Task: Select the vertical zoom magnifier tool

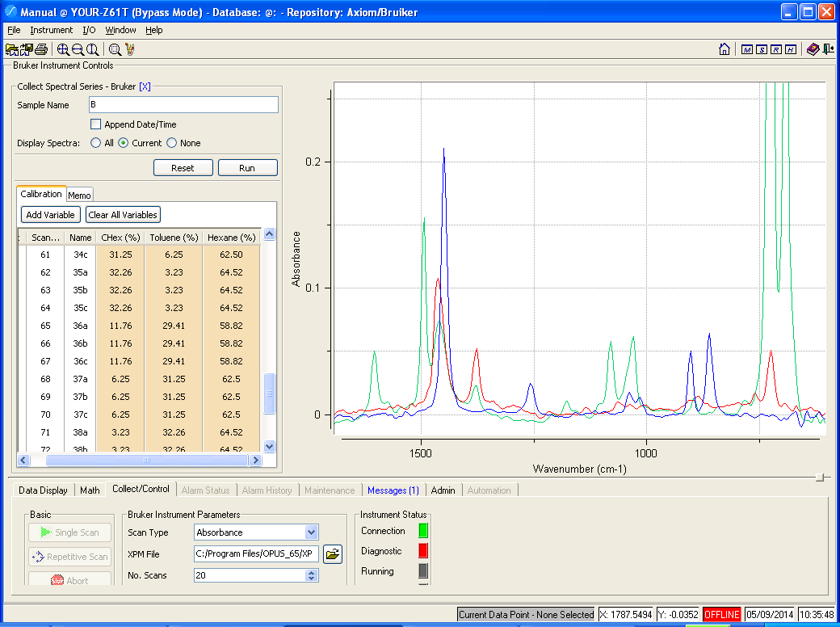Action: pyautogui.click(x=90, y=49)
